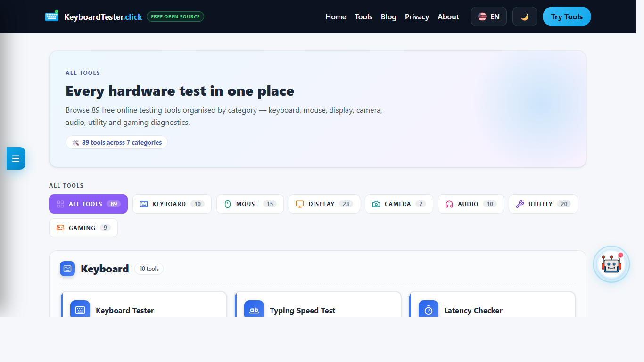This screenshot has height=362, width=644.
Task: Open the Privacy nav link
Action: (417, 16)
